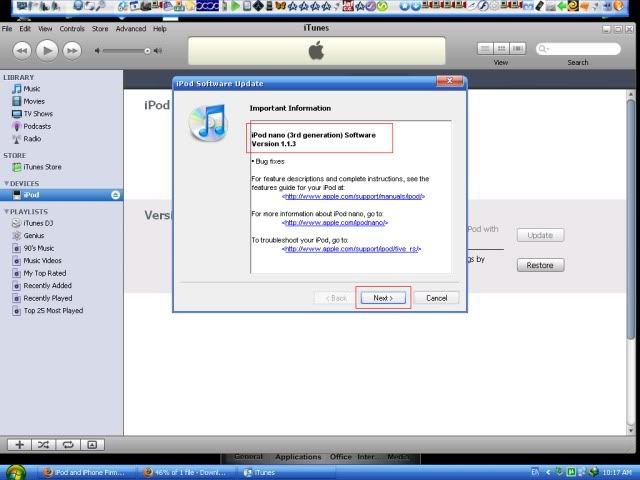Select the Genius playlist icon
This screenshot has height=480, width=640.
(x=16, y=235)
